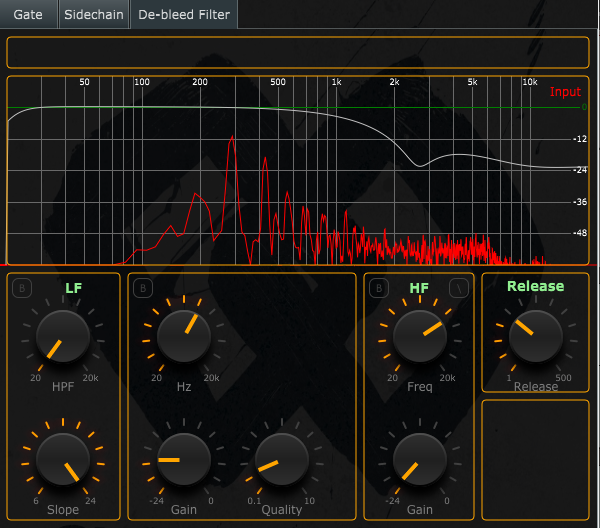Image resolution: width=600 pixels, height=528 pixels.
Task: Click the Quality knob
Action: [282, 459]
